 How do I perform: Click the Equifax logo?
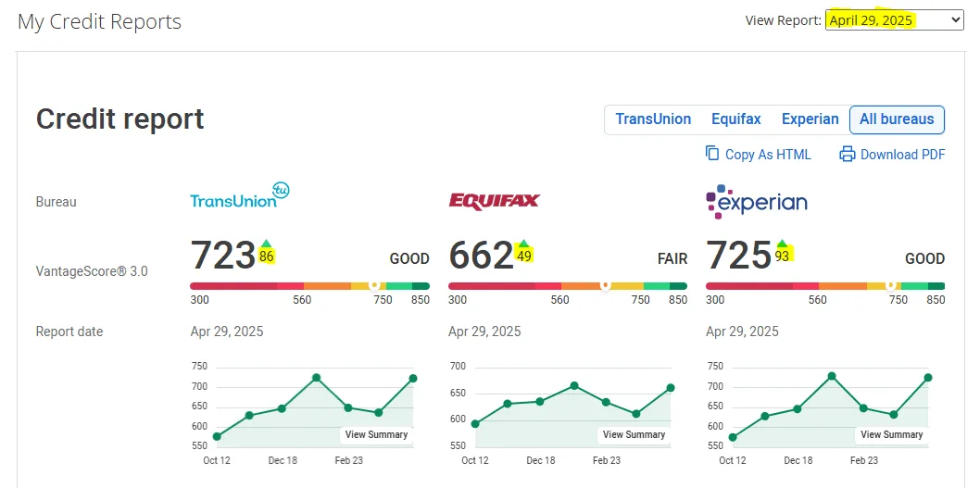pos(494,200)
